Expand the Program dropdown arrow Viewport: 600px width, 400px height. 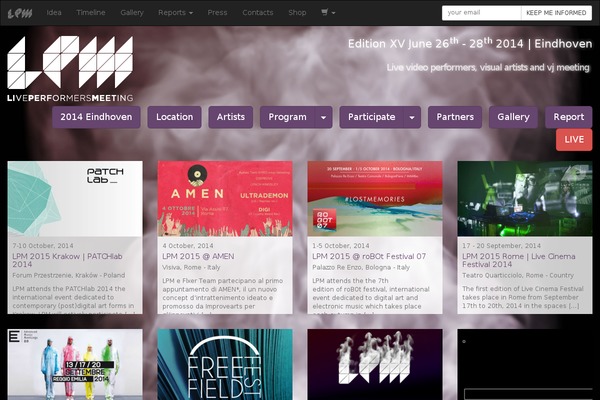coord(323,117)
